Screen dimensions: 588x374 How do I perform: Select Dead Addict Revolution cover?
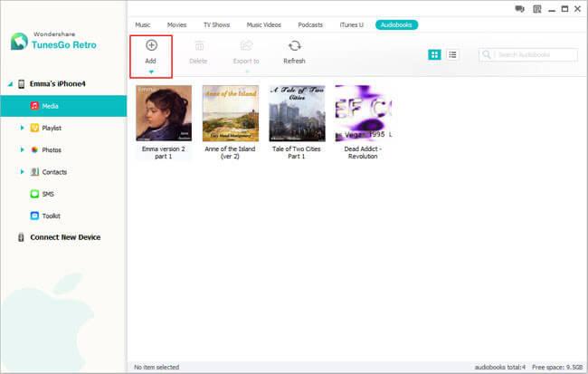(364, 113)
